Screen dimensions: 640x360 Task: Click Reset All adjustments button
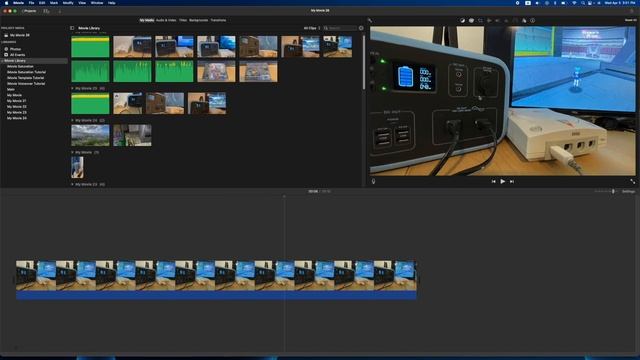630,20
